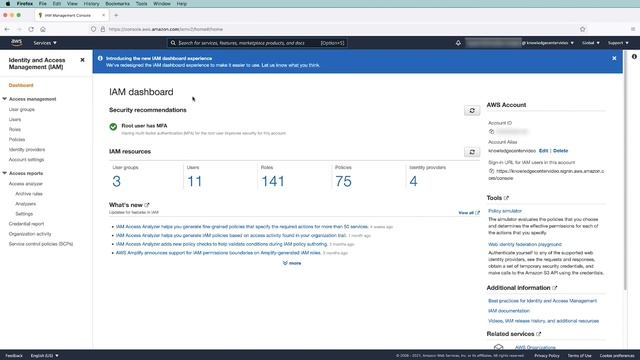Viewport: 640px width, 360px height.
Task: Open the Users page from the sidebar
Action: [x=15, y=120]
